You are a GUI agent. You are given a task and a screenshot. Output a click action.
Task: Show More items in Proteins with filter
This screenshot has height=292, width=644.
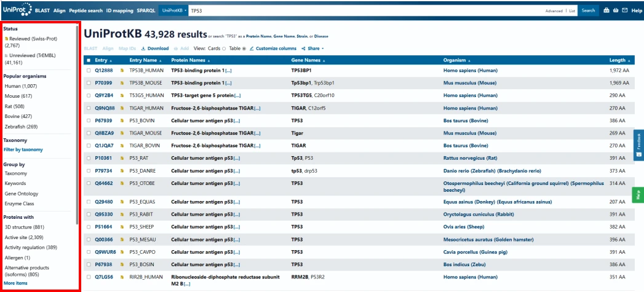[15, 283]
